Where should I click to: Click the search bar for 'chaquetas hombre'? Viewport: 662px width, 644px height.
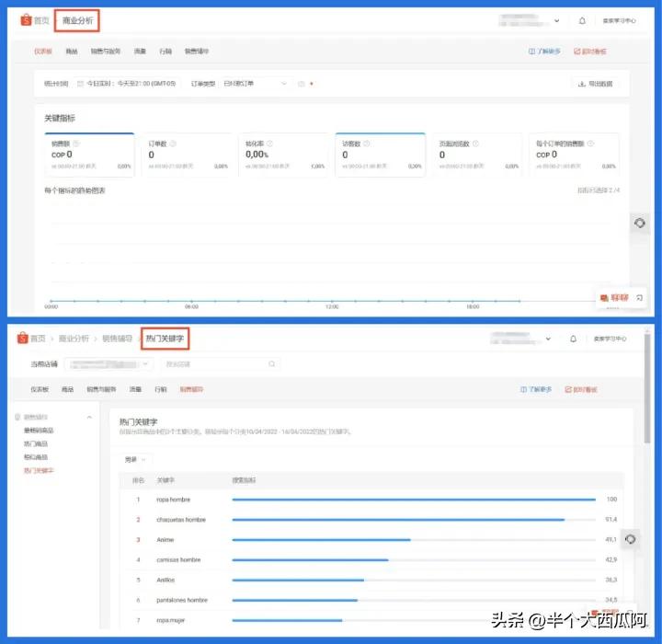point(414,520)
